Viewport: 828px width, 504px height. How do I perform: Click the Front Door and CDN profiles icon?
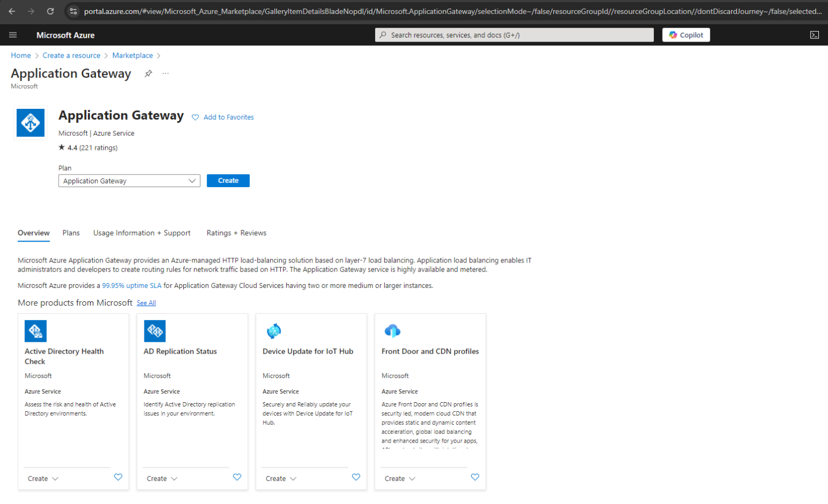[393, 330]
